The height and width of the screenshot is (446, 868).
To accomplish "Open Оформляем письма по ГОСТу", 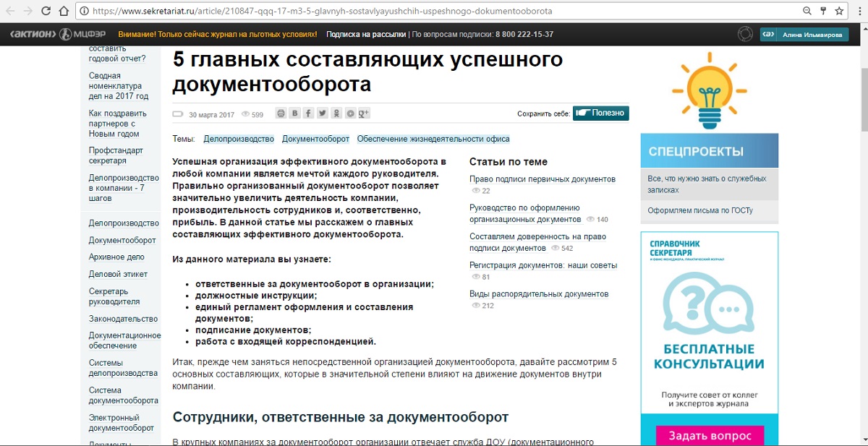I will coord(700,210).
